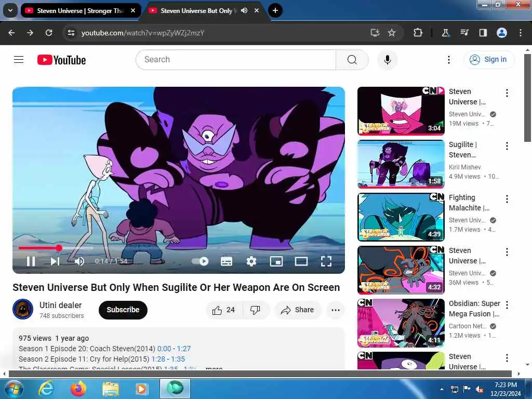
Task: Install app icon in address bar
Action: click(375, 33)
